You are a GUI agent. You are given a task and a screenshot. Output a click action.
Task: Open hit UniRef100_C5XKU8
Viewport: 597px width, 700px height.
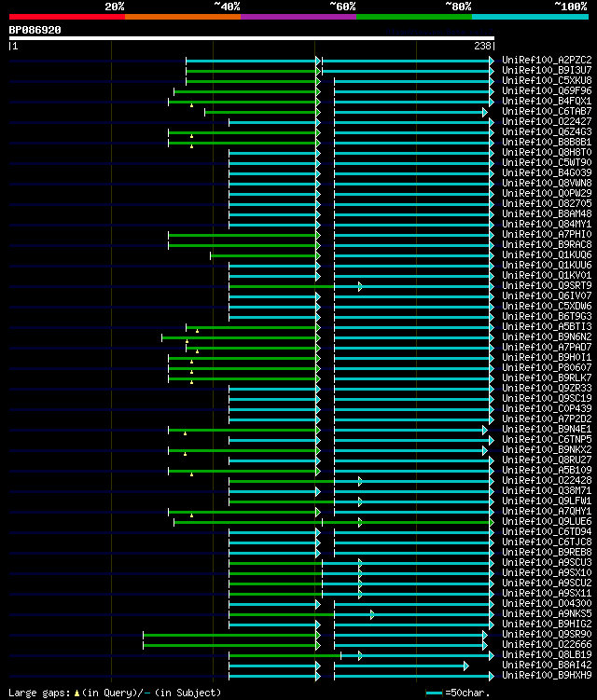547,80
